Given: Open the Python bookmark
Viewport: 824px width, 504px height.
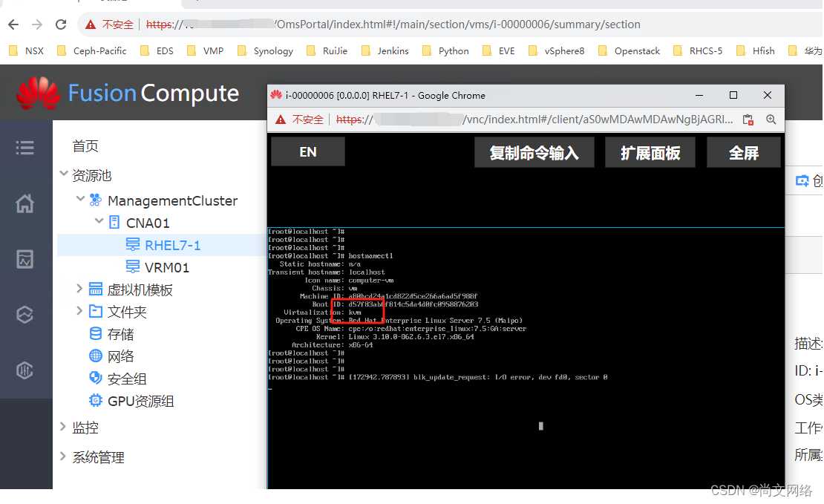Looking at the screenshot, I should coord(445,51).
